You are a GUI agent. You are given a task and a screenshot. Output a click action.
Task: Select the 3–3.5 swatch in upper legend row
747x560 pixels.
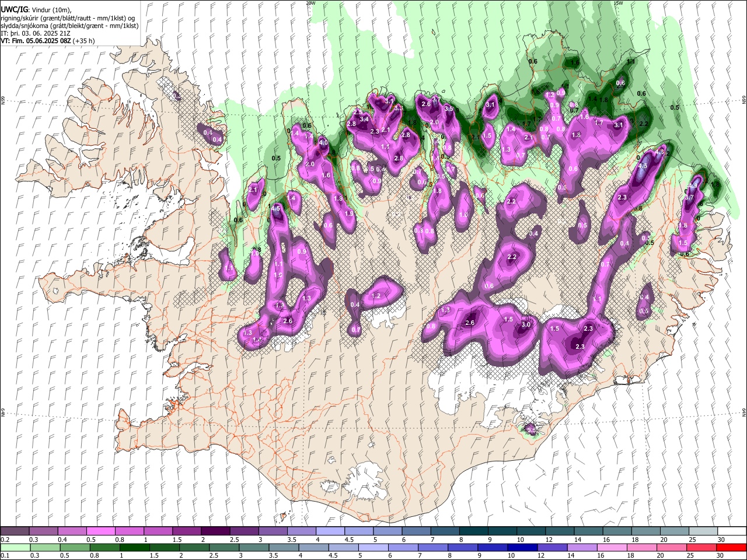click(x=272, y=531)
